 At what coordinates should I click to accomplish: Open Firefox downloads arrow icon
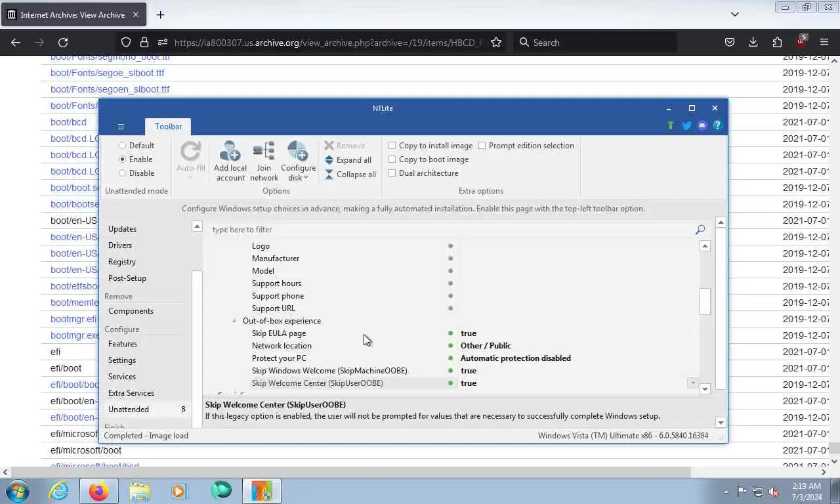[x=753, y=42]
